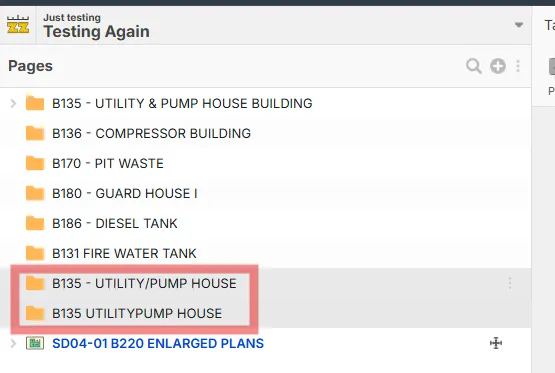
Task: Click the move handle beside SD04-01
Action: coord(496,343)
